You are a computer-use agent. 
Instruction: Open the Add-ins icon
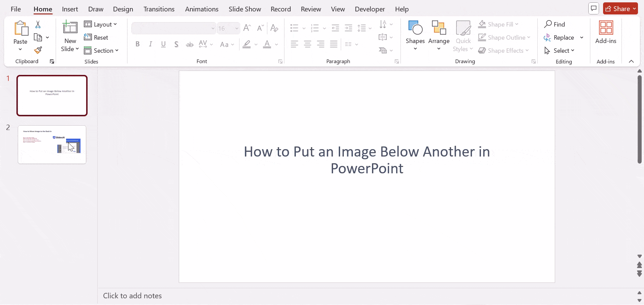coord(606,28)
